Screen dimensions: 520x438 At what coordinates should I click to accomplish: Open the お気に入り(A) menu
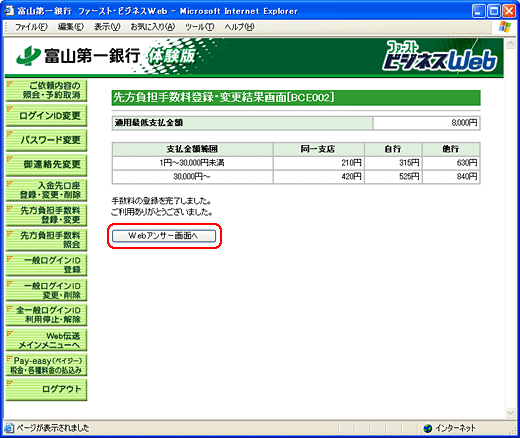(153, 27)
